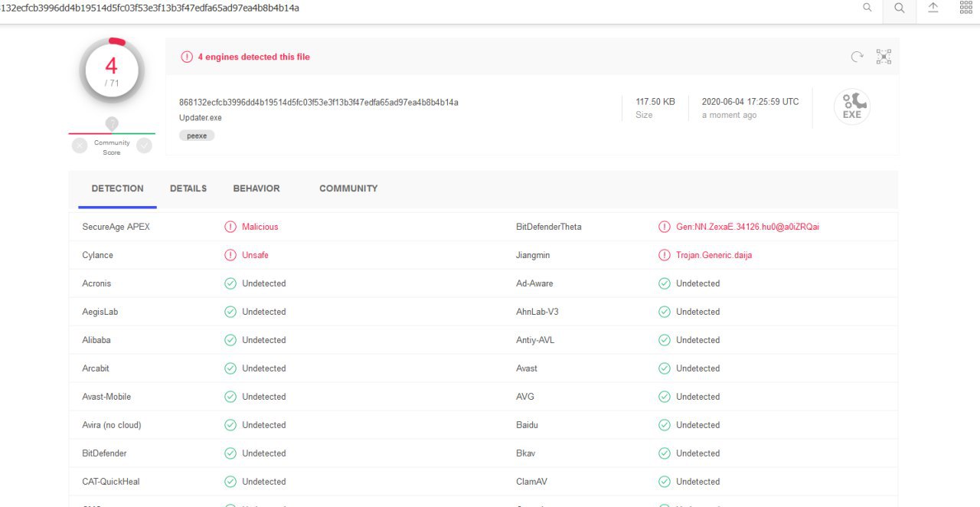
Task: Click the search button in the top bar
Action: point(900,8)
